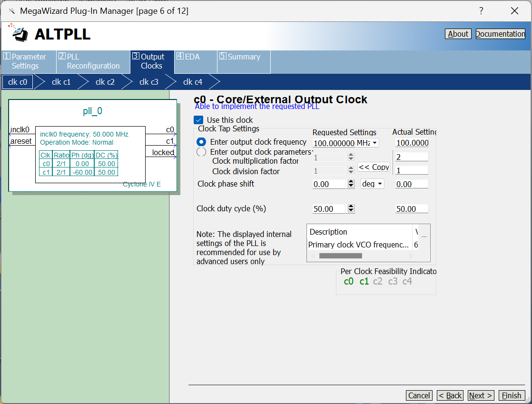This screenshot has width=532, height=404.
Task: Click the actual phase shift value 0.00
Action: tap(412, 184)
